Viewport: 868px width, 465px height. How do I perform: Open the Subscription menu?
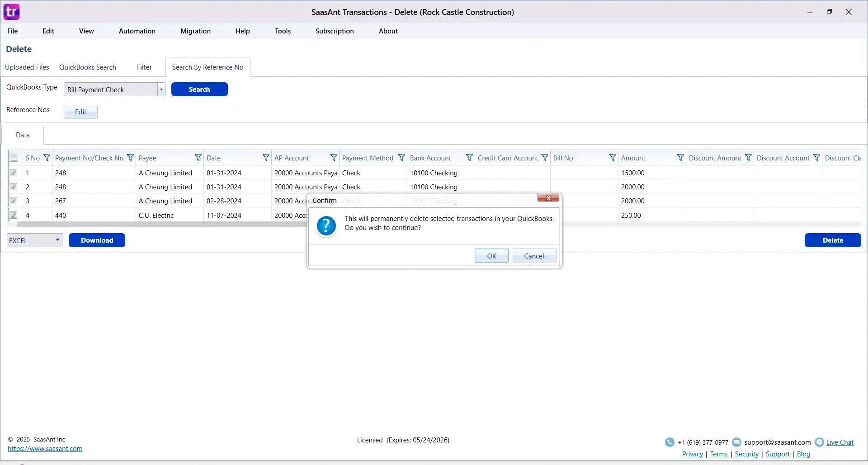pyautogui.click(x=335, y=31)
